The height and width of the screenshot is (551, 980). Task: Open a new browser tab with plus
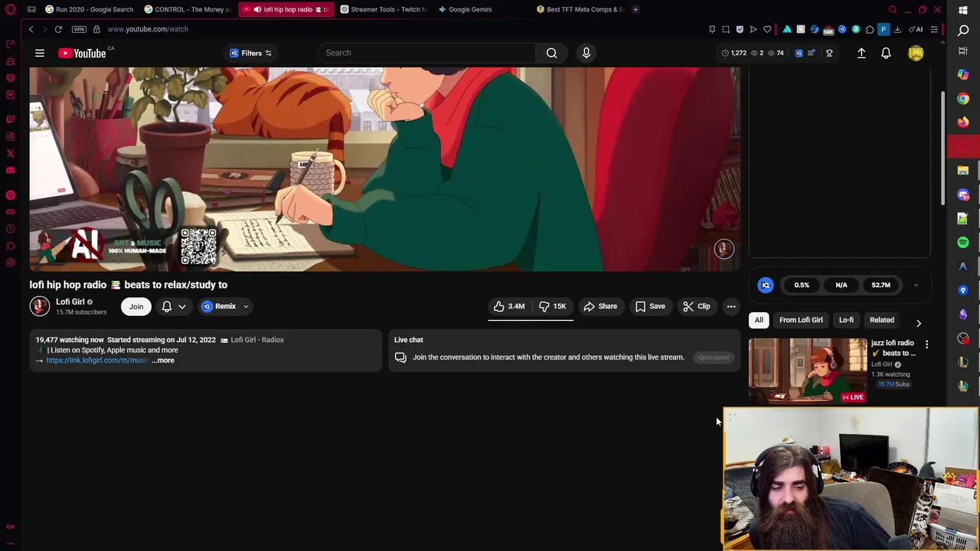(x=635, y=9)
